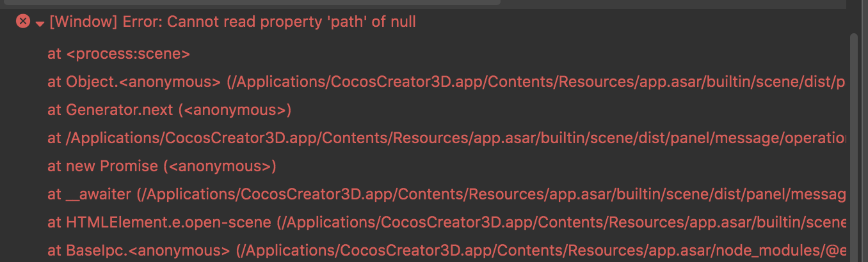Click the red error circle icon

pos(22,22)
